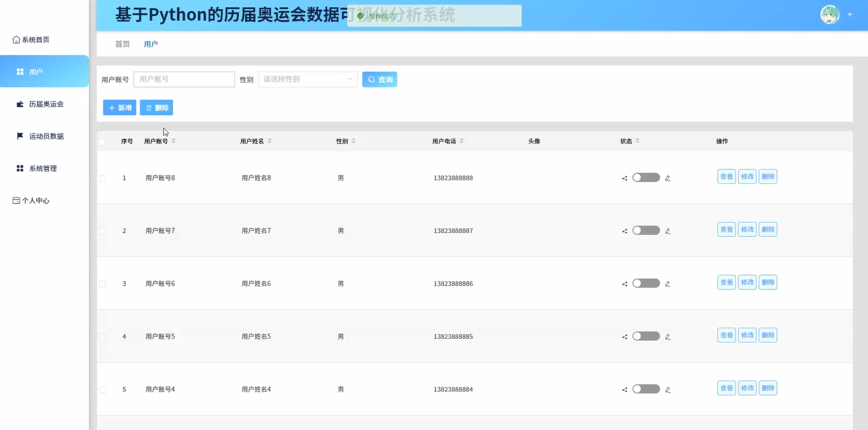The image size is (868, 430).
Task: Check the select-all checkbox in table header
Action: pos(102,141)
